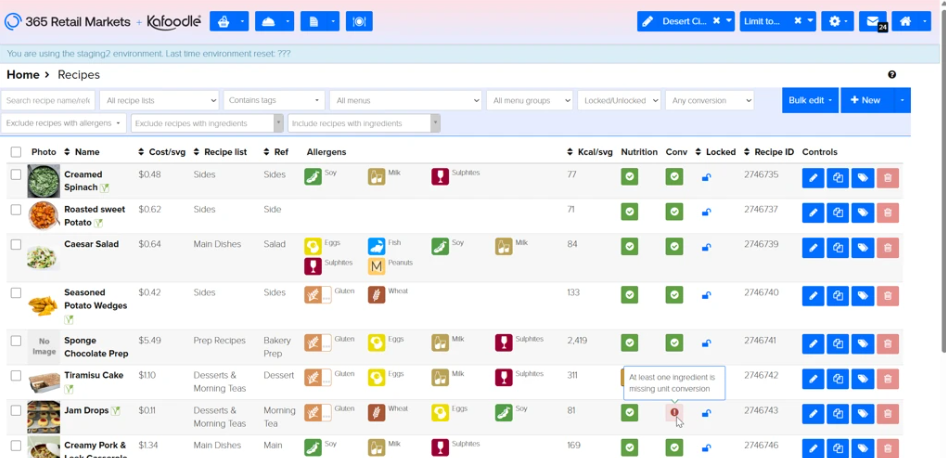Click the help question mark icon

click(x=892, y=75)
